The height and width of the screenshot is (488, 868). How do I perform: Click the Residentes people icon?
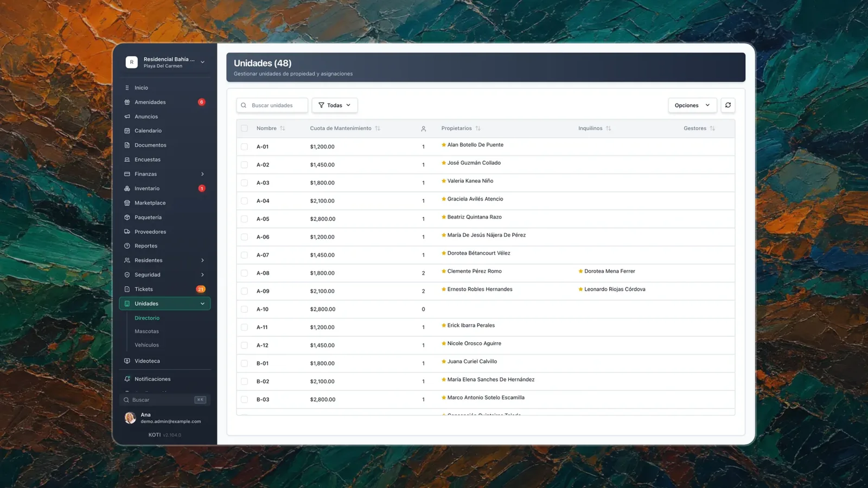127,260
